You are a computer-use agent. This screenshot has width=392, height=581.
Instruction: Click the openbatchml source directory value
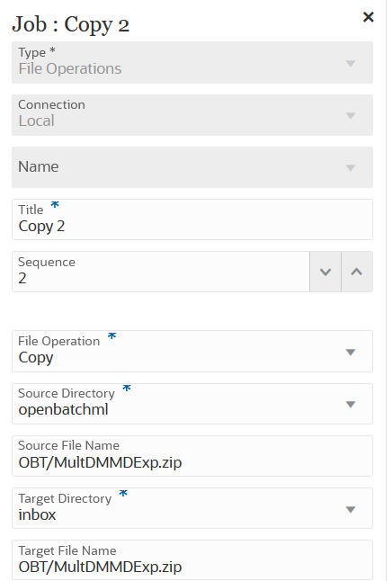click(63, 410)
